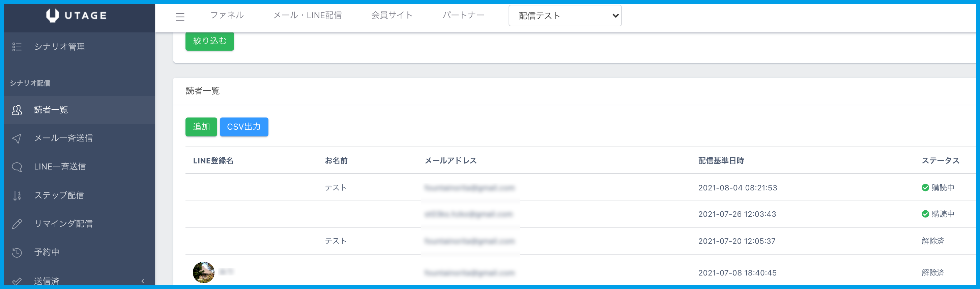
Task: Open ステップ配信 sort icon
Action: coord(17,195)
